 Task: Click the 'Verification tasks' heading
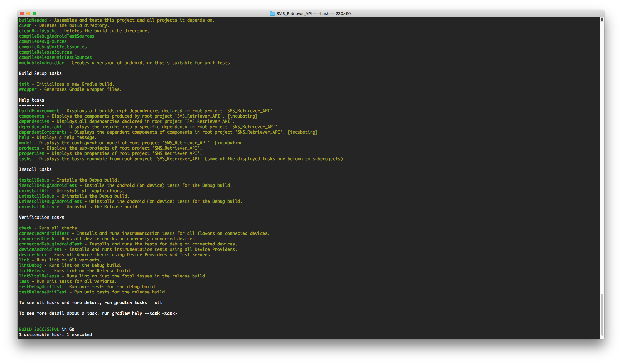coord(42,217)
